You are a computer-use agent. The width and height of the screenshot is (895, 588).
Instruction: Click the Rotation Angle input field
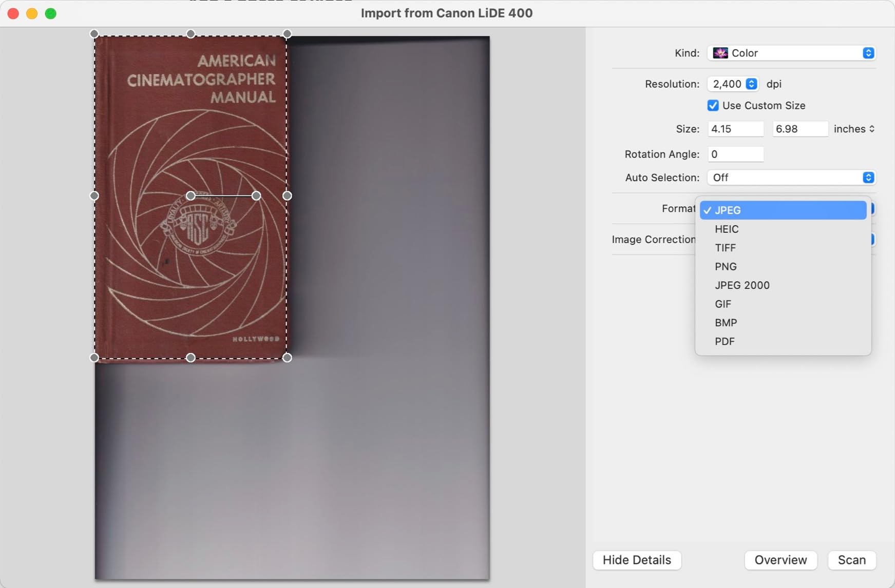point(735,154)
